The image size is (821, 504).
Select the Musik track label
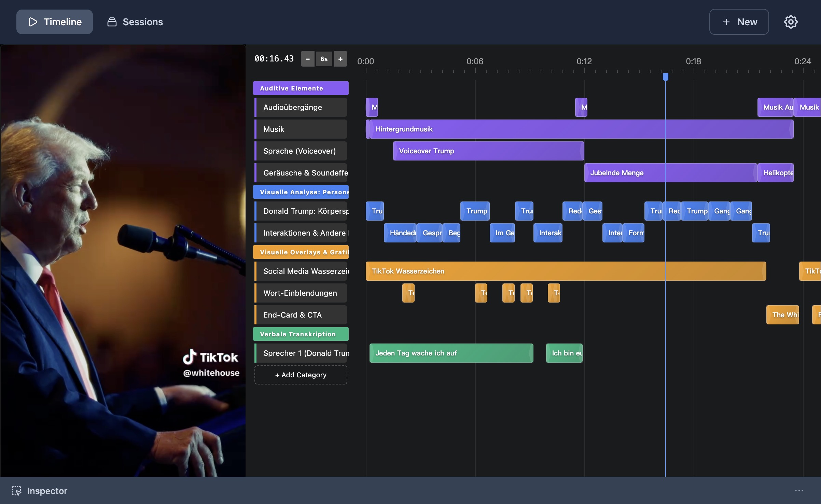tap(301, 129)
